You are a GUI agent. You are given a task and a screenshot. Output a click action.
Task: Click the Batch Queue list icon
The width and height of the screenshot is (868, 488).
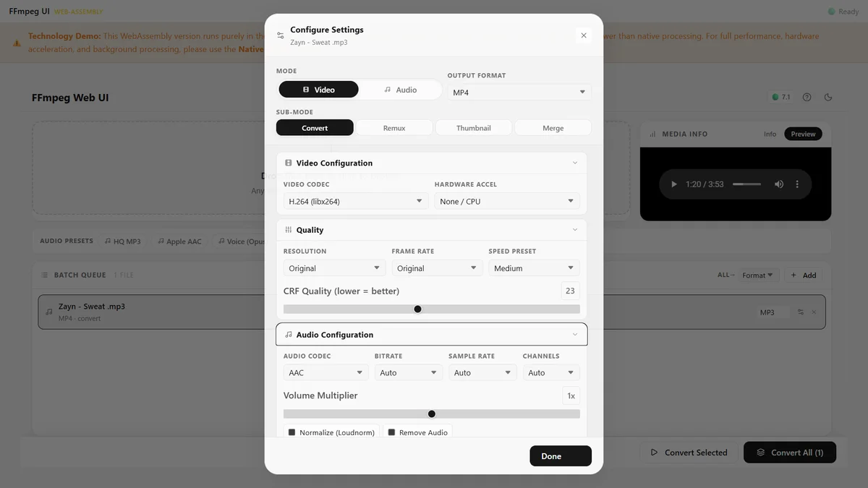click(46, 275)
